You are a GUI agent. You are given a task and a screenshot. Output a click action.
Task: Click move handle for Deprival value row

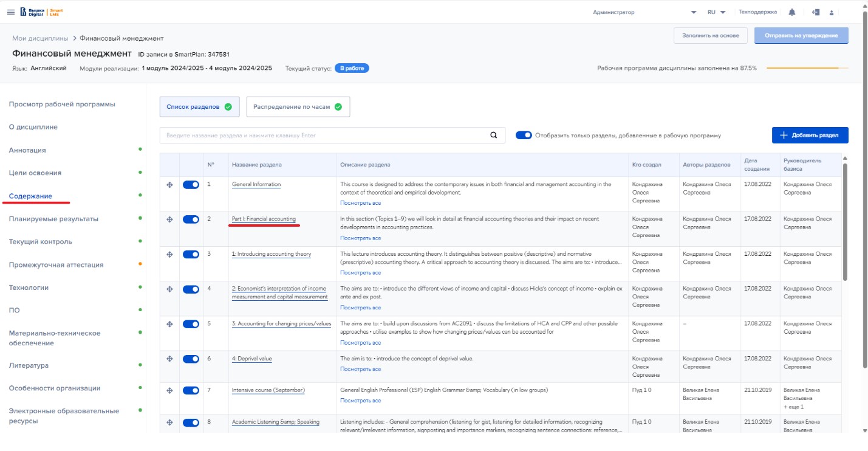pyautogui.click(x=170, y=359)
